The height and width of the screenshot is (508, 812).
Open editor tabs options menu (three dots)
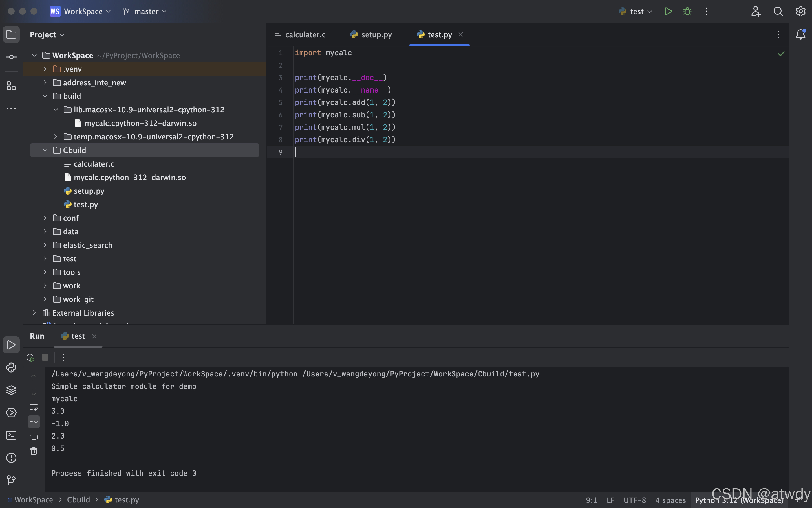pyautogui.click(x=778, y=34)
